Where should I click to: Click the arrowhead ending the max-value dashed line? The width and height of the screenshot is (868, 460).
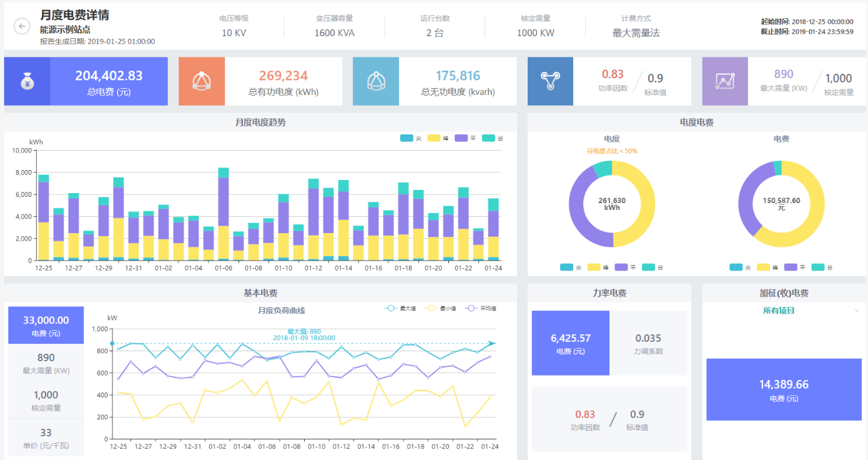(492, 343)
